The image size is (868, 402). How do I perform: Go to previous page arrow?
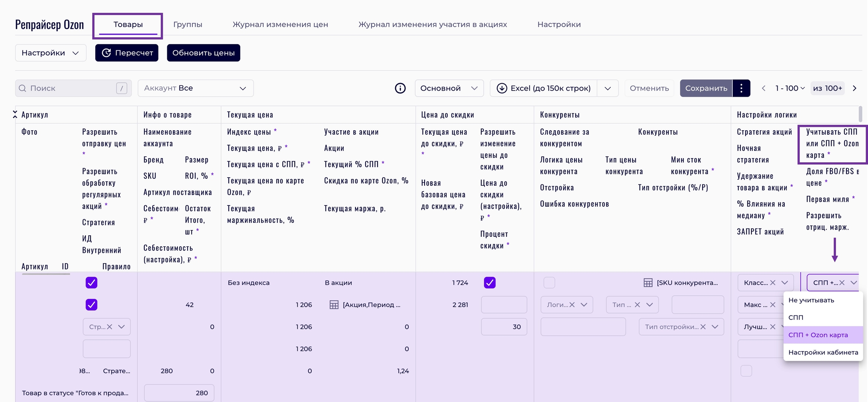click(x=764, y=88)
